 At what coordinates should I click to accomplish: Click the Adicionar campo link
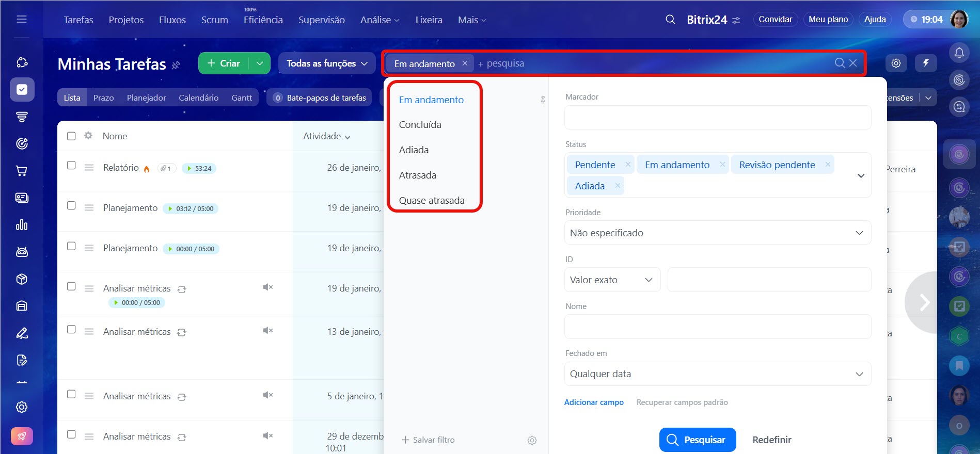tap(594, 402)
